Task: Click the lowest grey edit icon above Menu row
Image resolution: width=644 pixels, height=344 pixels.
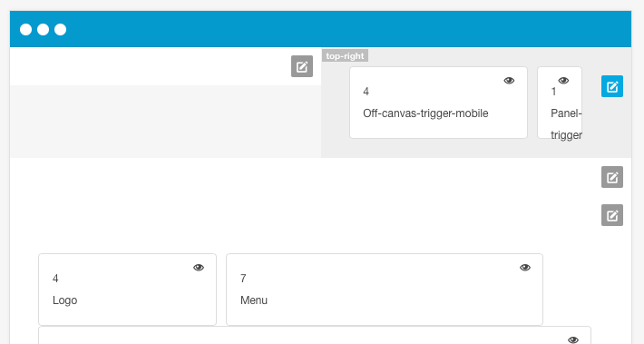Action: tap(612, 215)
